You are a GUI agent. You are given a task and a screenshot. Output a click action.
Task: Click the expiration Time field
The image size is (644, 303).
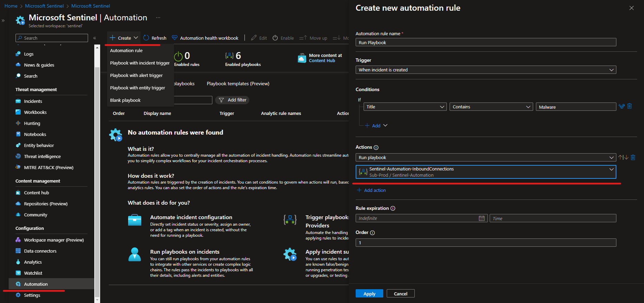click(x=553, y=218)
